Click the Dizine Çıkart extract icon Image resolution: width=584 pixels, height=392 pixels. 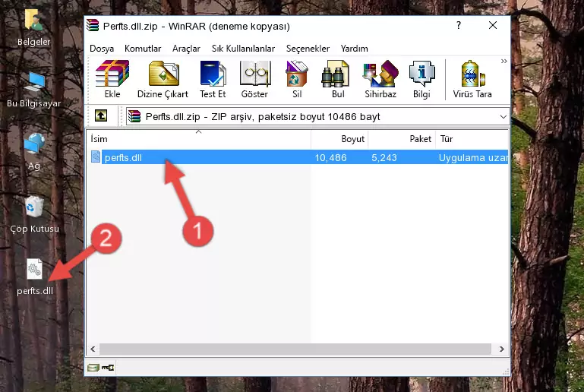[x=163, y=79]
